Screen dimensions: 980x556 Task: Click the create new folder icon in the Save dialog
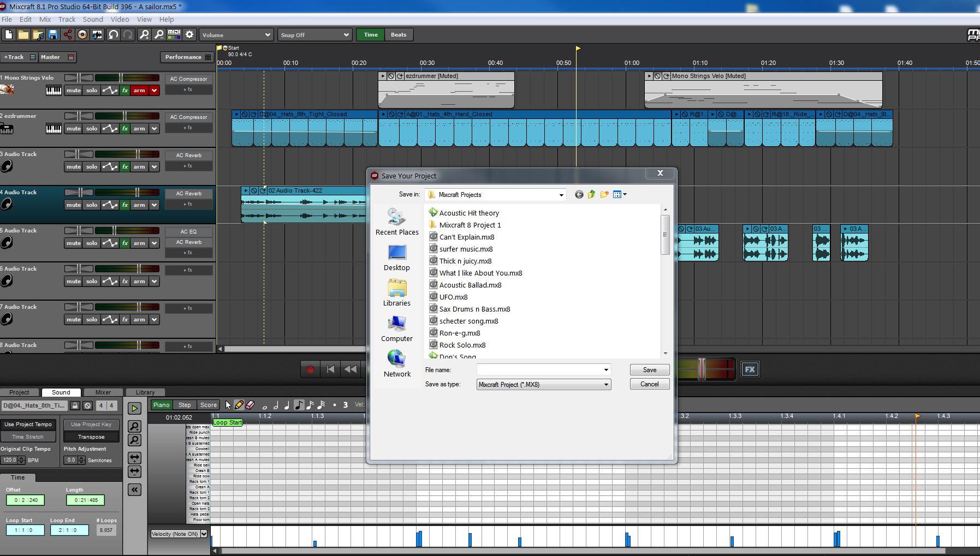click(x=604, y=194)
